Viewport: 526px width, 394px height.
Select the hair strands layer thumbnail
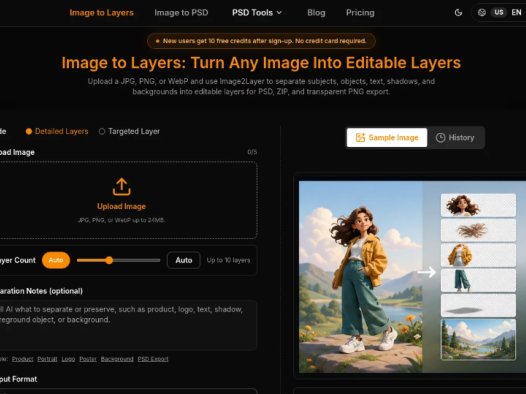click(478, 230)
